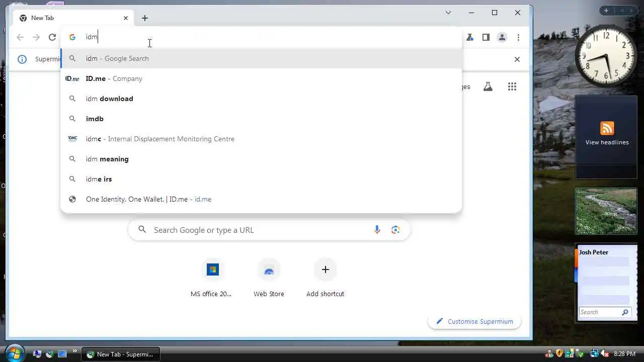Open a new browser tab
644x362 pixels.
[x=145, y=18]
